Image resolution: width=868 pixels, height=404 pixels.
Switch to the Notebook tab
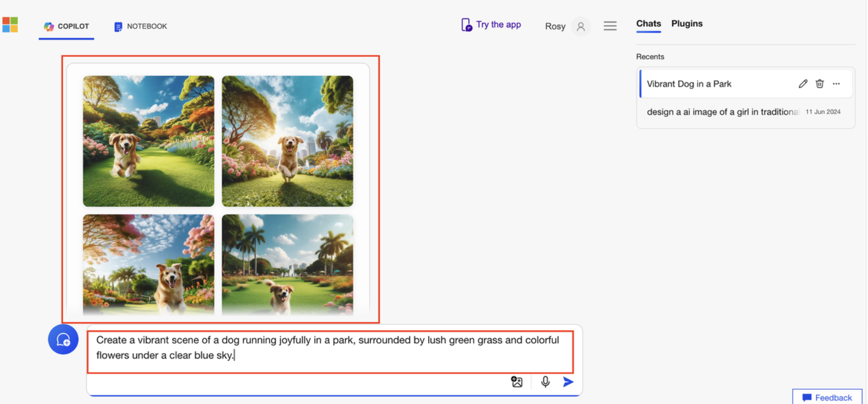point(140,26)
